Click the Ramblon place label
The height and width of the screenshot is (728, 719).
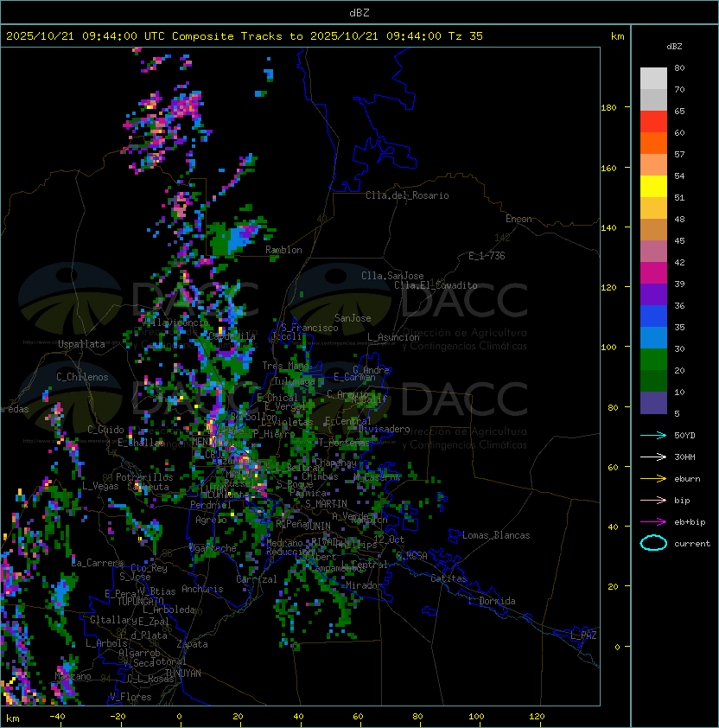click(283, 250)
